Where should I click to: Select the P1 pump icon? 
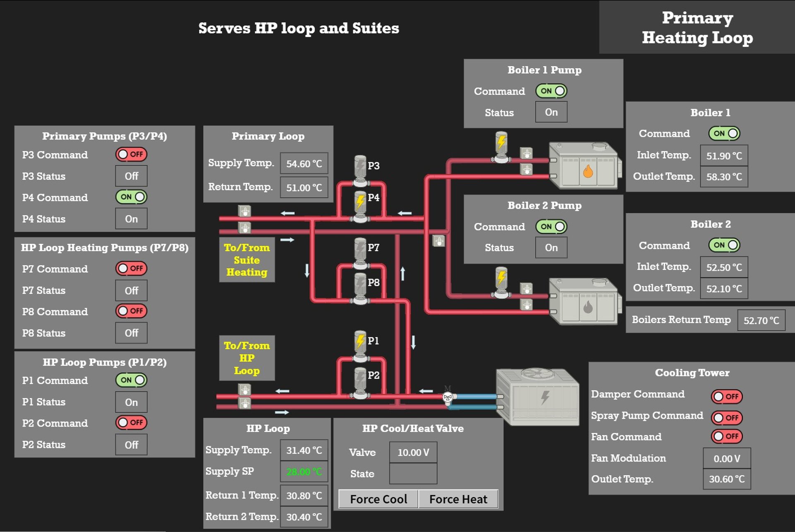coord(361,340)
